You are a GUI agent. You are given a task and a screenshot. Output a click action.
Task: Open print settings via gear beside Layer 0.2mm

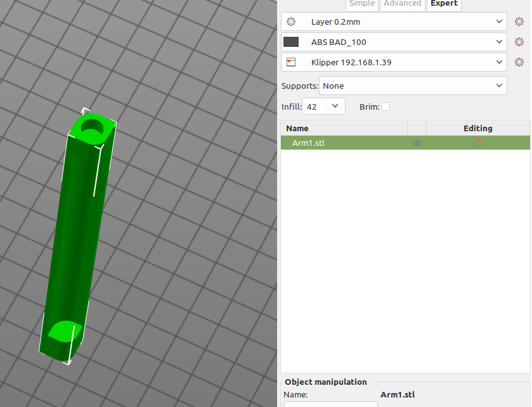(519, 22)
